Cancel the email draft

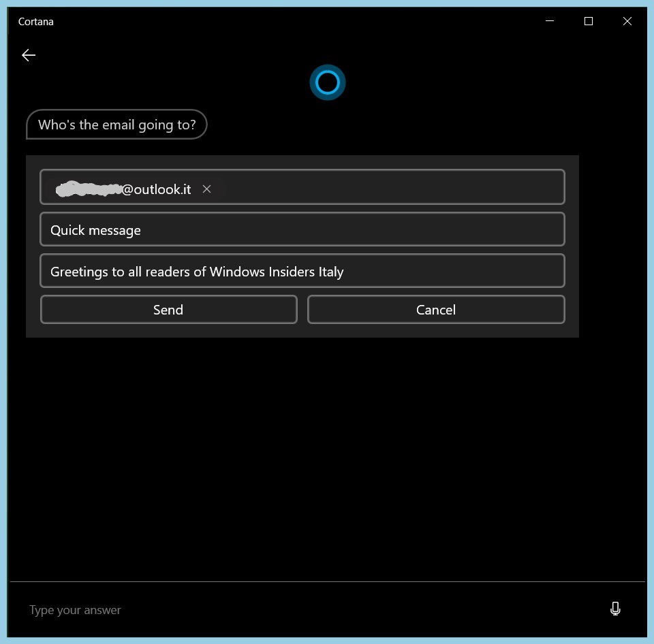436,310
